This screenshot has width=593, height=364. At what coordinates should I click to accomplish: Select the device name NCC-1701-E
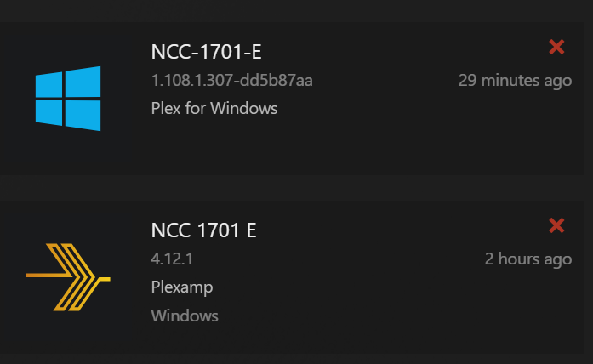point(206,52)
